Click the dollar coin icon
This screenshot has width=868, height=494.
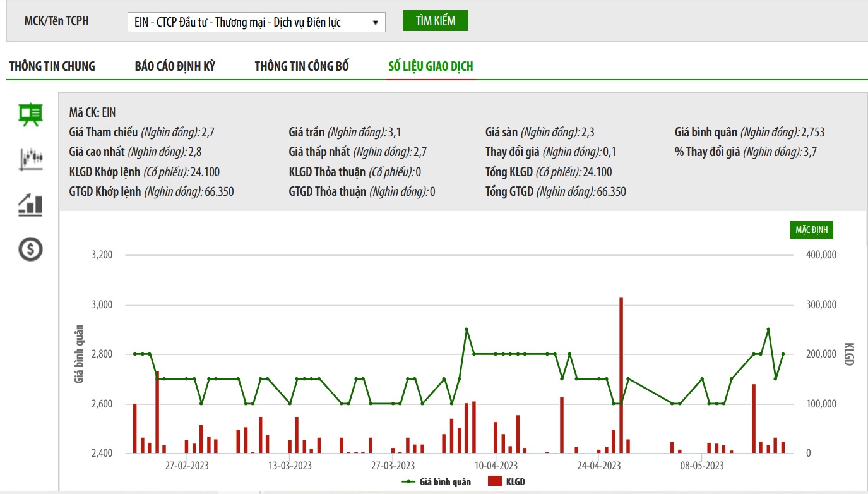(x=30, y=250)
